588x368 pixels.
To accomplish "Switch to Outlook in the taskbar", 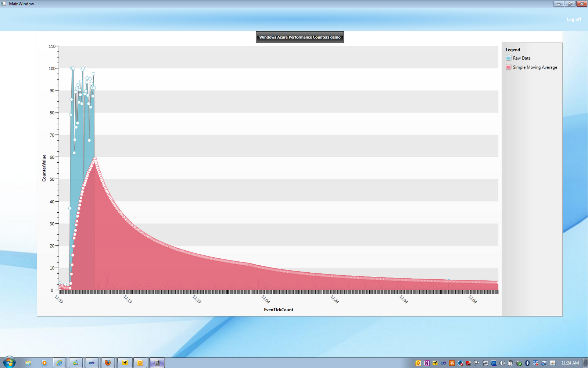I will click(x=140, y=363).
